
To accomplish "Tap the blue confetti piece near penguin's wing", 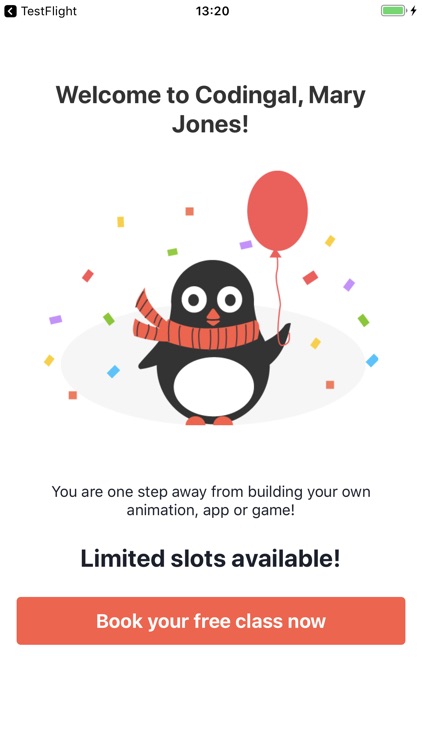I will tap(113, 371).
